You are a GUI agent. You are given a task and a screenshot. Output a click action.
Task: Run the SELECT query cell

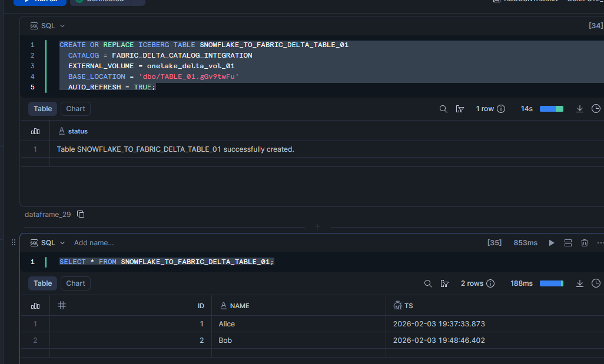[x=552, y=243]
